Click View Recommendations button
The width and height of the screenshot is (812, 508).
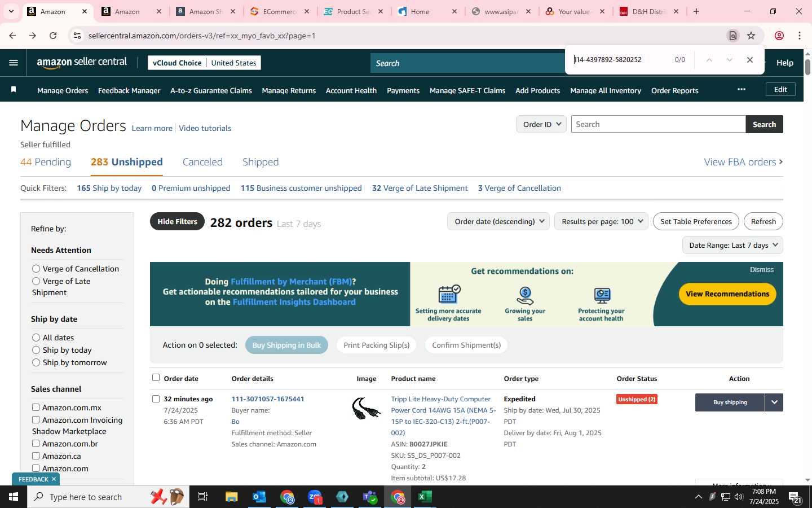click(x=727, y=294)
